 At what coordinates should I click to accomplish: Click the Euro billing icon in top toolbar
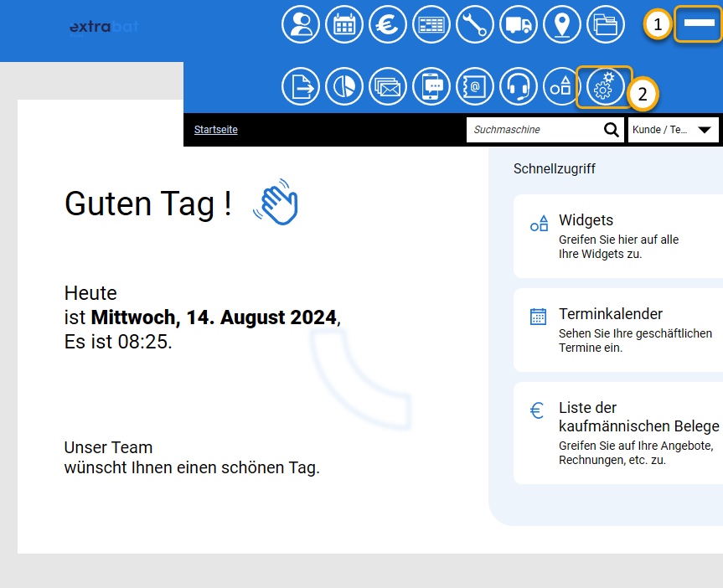tap(388, 24)
